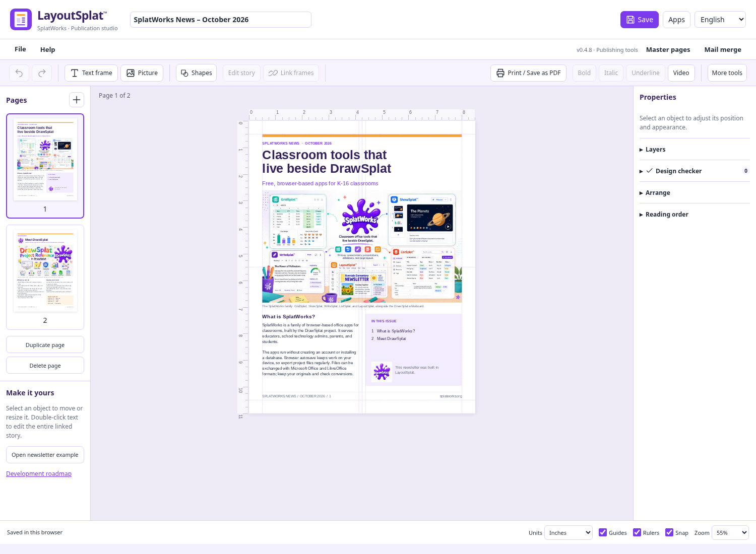
Task: Open the Help menu
Action: click(x=47, y=49)
